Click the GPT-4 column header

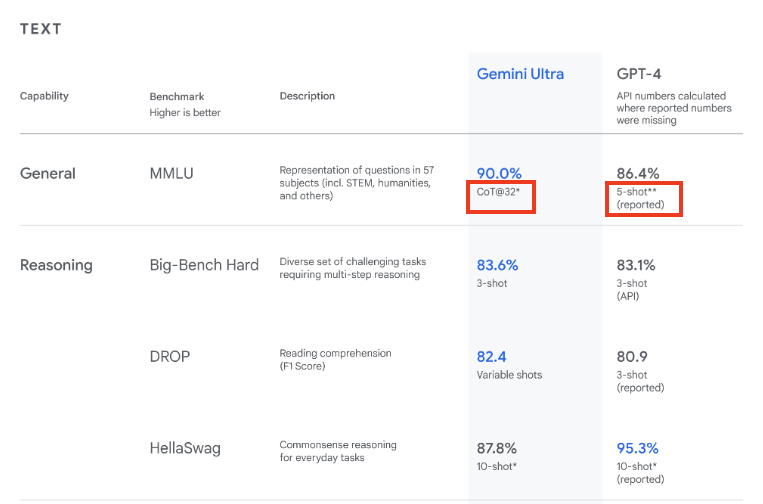pos(638,74)
